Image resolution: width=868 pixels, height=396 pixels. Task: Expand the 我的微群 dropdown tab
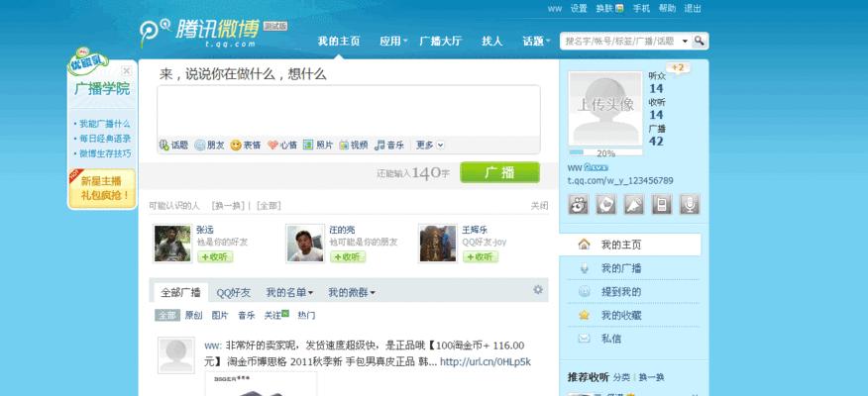tap(352, 293)
